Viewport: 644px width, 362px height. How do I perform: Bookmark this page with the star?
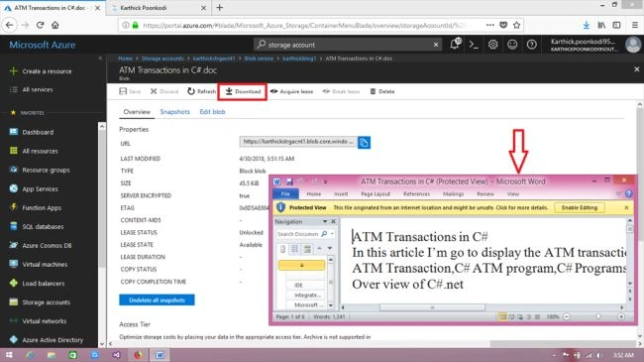(516, 25)
